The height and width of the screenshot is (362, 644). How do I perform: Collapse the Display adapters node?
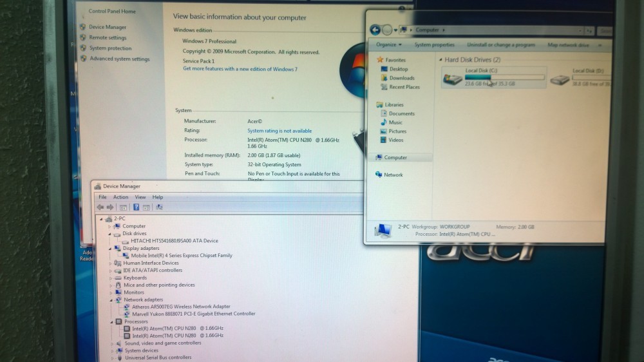click(110, 249)
